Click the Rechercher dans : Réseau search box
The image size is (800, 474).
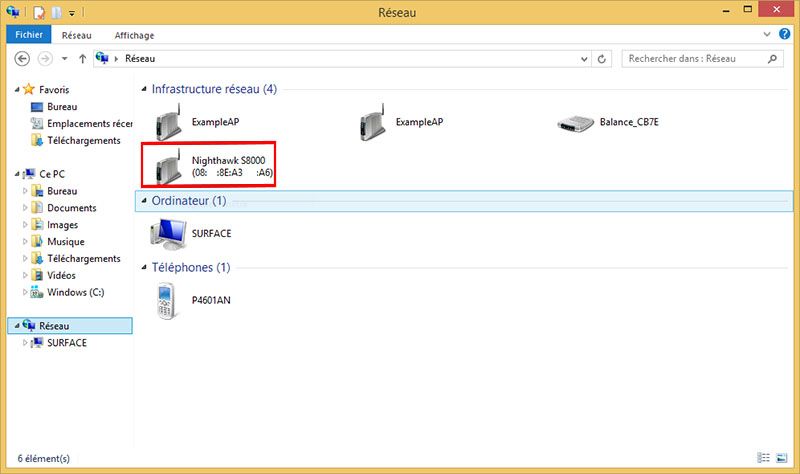tap(694, 59)
